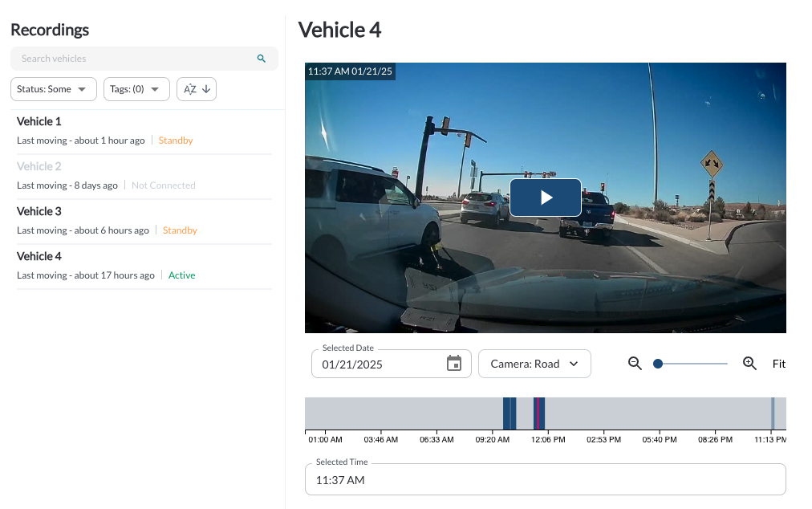Click the recording segment near 11:13 PM
The height and width of the screenshot is (509, 812).
point(773,413)
